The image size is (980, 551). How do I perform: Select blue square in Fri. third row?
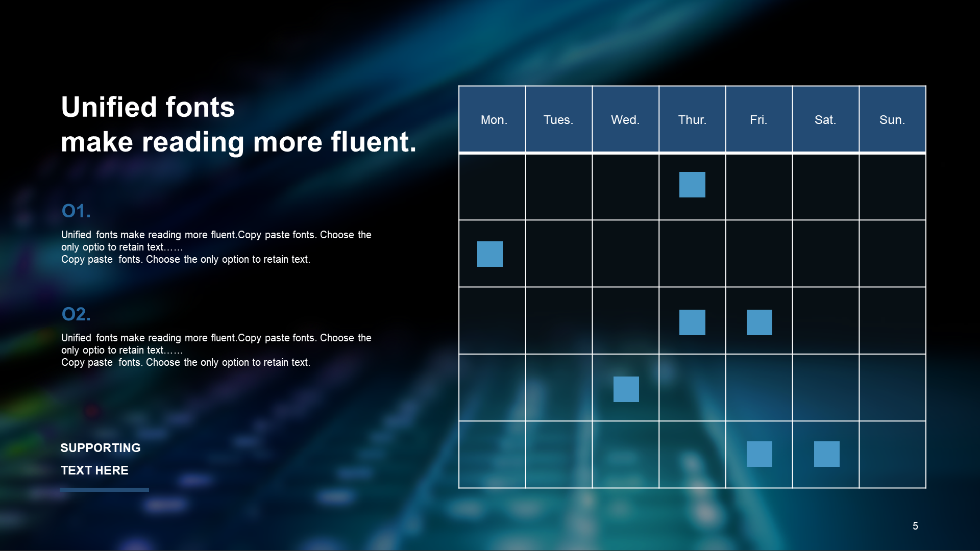(x=759, y=322)
